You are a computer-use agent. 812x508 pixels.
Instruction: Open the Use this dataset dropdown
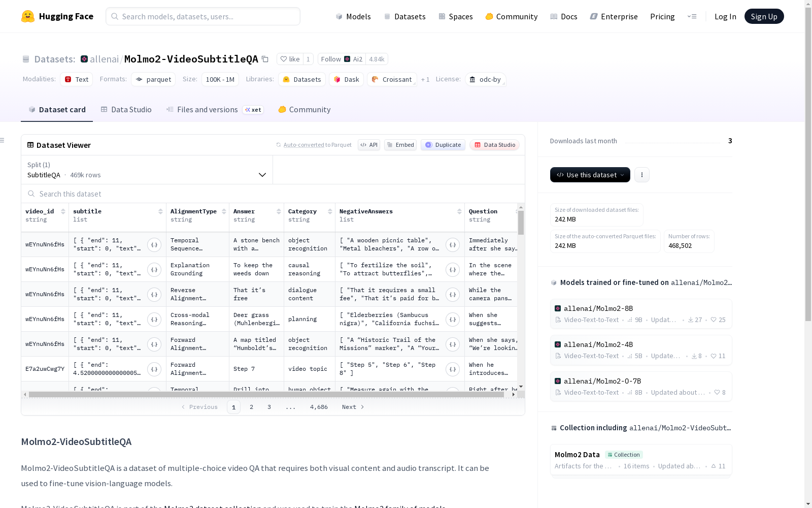(590, 175)
